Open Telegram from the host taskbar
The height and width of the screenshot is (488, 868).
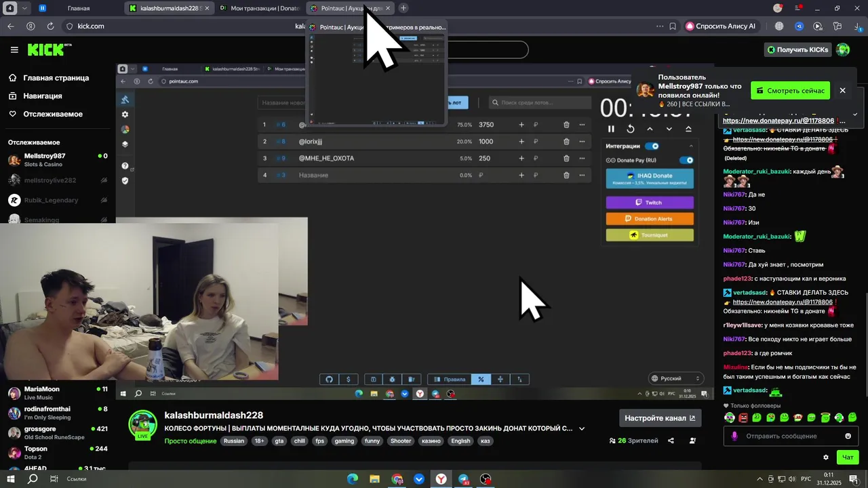[463, 479]
